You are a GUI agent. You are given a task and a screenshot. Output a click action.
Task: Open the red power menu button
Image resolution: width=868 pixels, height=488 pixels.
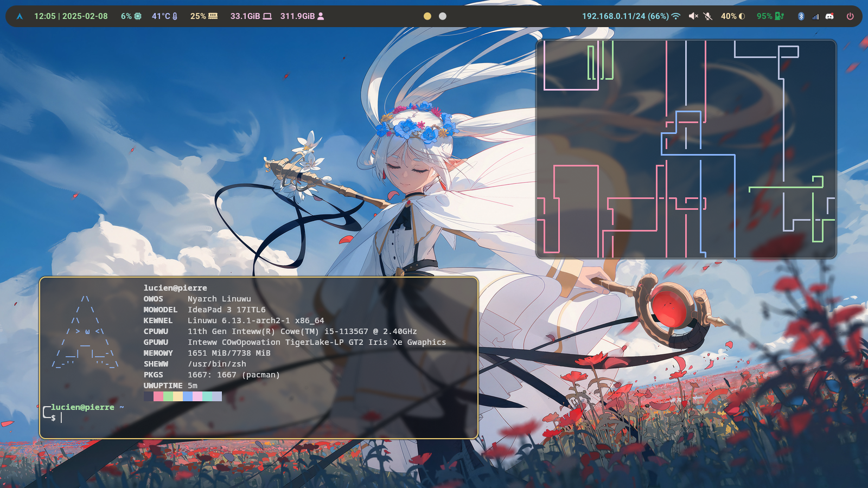click(850, 16)
